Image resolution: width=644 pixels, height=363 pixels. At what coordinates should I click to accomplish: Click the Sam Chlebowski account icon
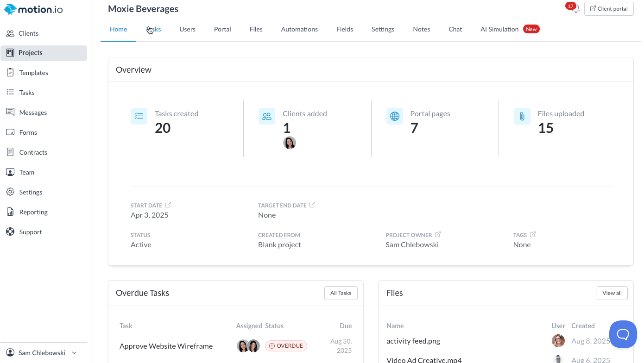(11, 353)
